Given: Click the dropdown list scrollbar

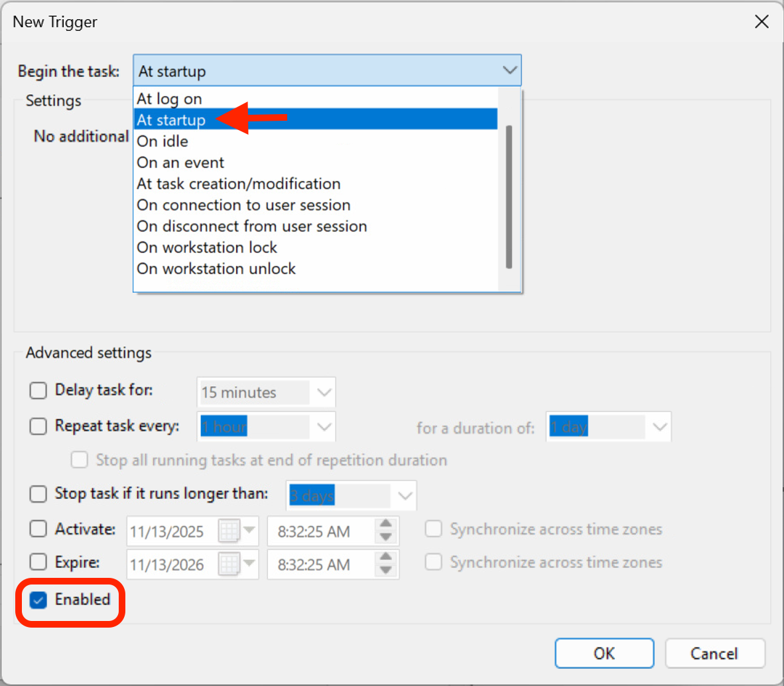Looking at the screenshot, I should pos(509,196).
